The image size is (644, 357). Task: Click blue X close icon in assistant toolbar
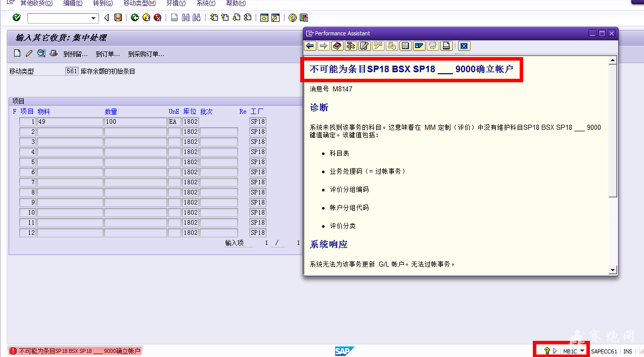464,46
